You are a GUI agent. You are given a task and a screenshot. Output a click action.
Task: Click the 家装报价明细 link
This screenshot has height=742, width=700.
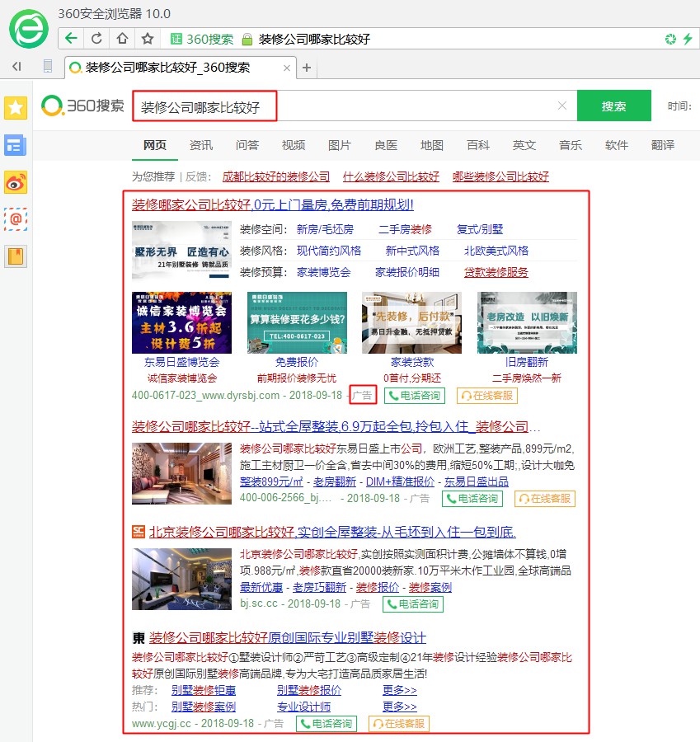coord(407,272)
